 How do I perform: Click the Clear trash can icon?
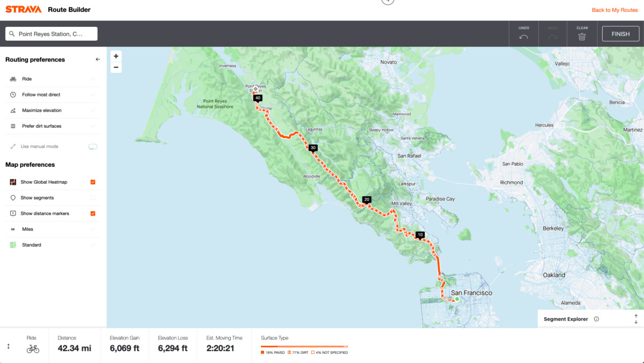point(582,37)
